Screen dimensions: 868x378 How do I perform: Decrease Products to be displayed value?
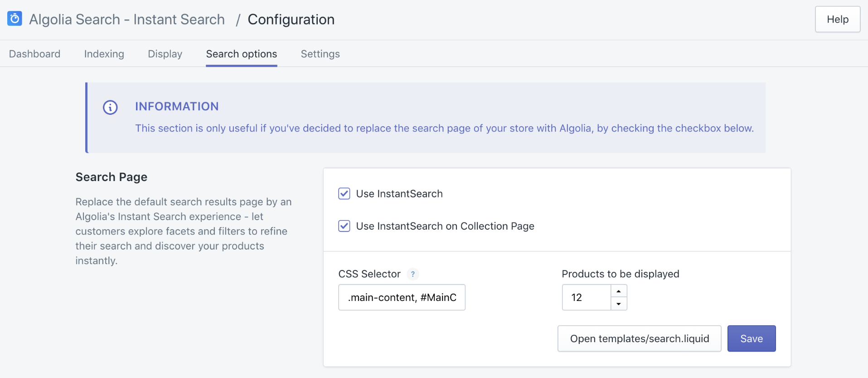[x=619, y=304]
